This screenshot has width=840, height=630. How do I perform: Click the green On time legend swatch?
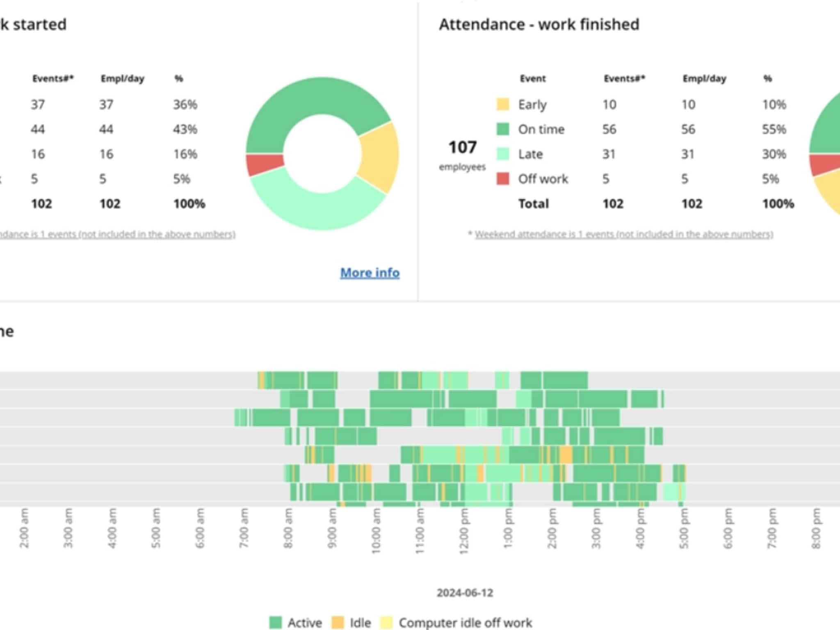click(x=503, y=129)
